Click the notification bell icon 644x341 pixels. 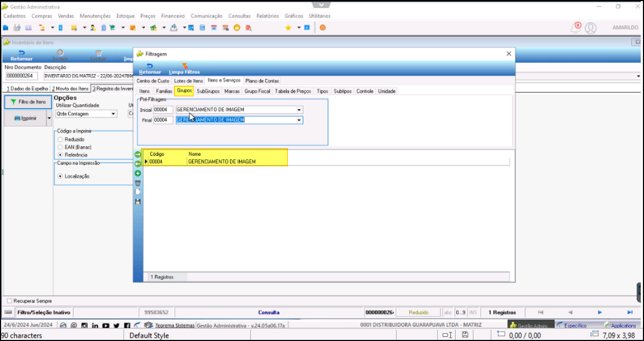point(575,28)
